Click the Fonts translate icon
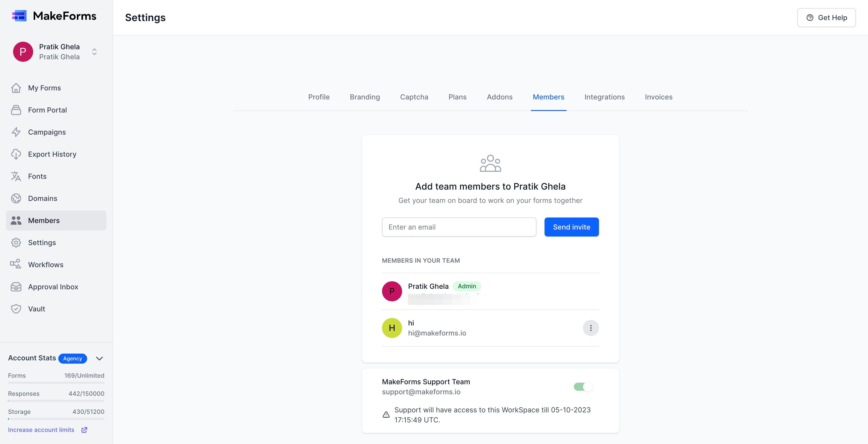 coord(16,176)
